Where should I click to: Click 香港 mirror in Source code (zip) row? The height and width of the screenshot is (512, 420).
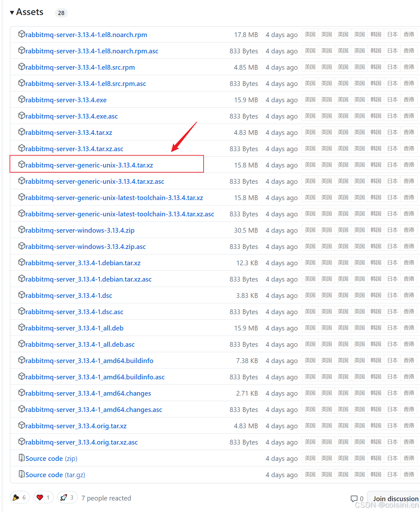[x=409, y=458]
